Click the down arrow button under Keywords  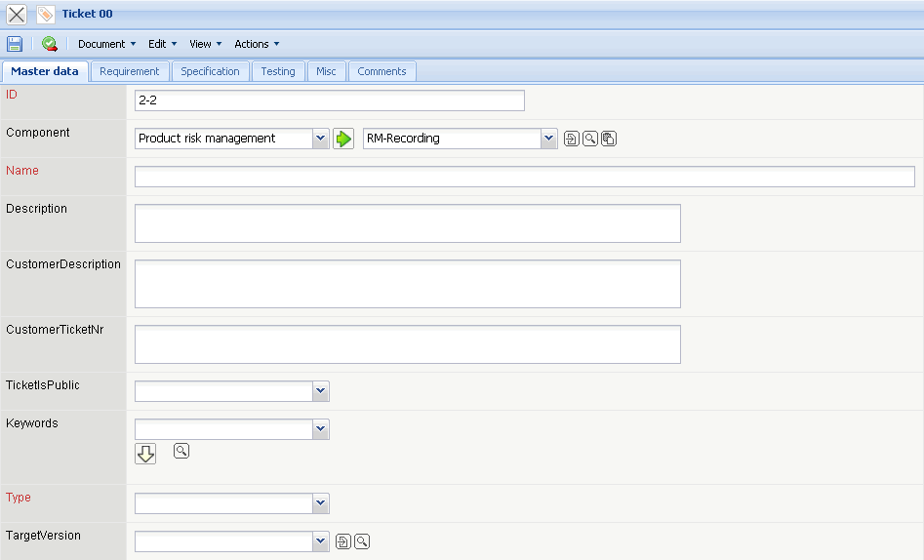click(145, 454)
